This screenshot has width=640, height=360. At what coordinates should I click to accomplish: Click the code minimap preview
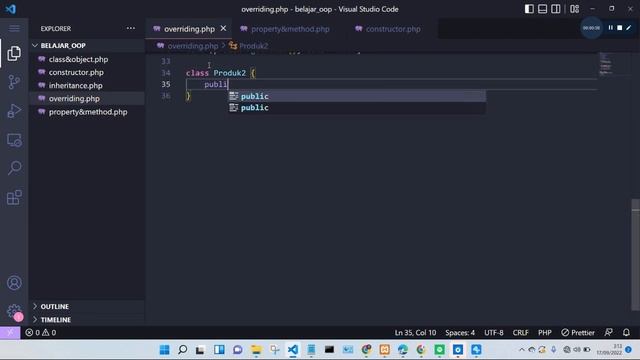pyautogui.click(x=605, y=64)
